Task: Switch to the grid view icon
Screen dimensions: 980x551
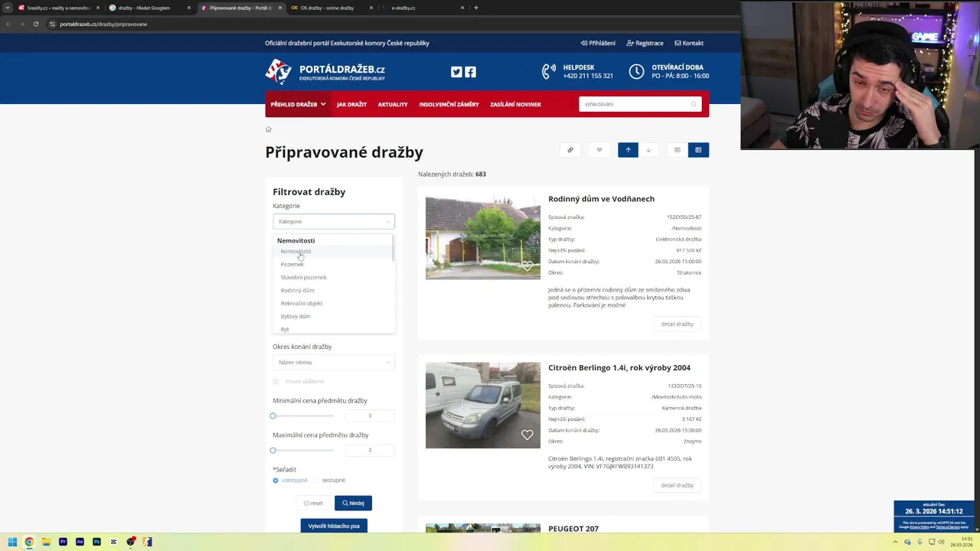Action: pos(677,150)
